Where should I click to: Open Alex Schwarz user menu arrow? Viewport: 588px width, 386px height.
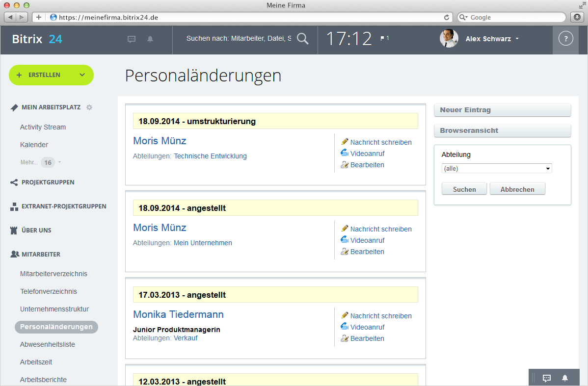(x=517, y=39)
